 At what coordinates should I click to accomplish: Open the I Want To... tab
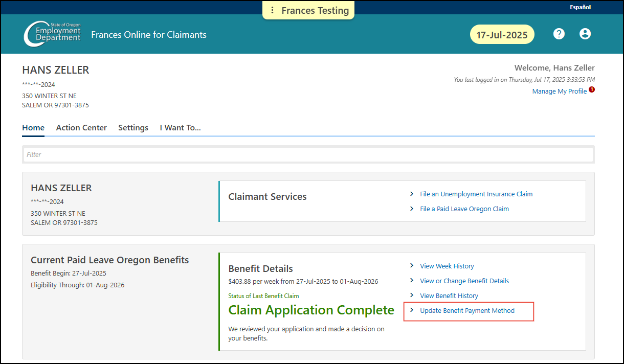(180, 128)
